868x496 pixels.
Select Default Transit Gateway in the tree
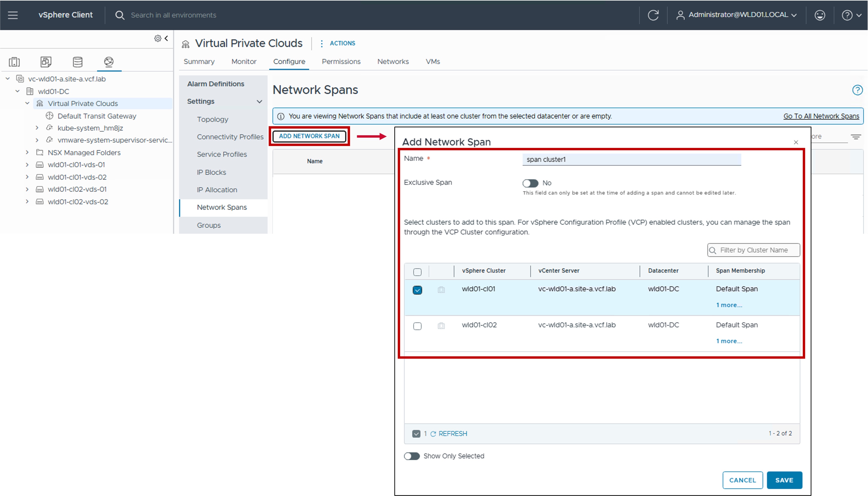coord(97,116)
